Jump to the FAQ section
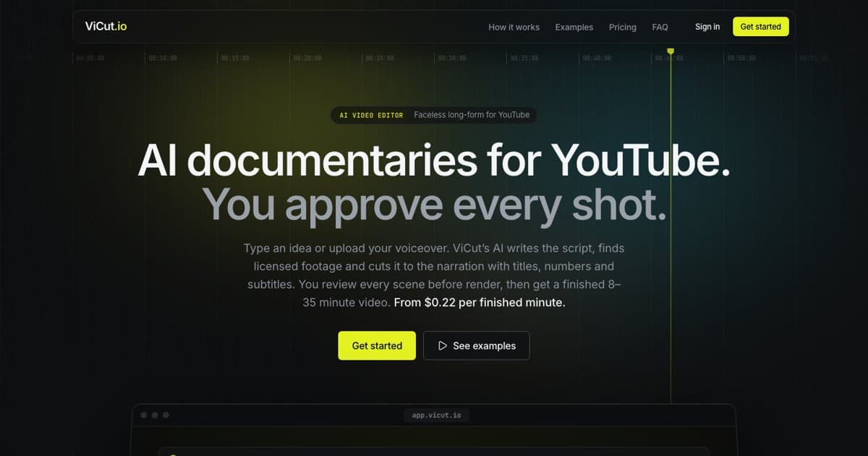 (x=660, y=27)
